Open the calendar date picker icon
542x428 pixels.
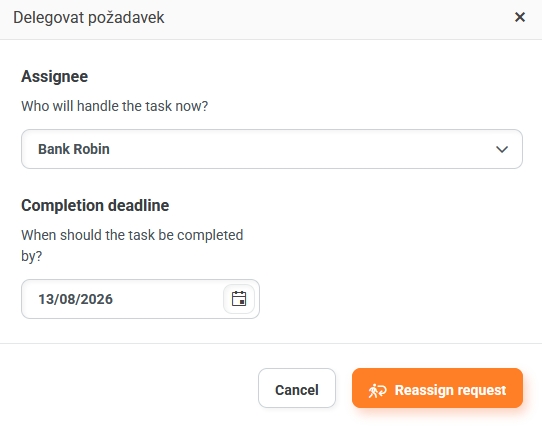coord(239,299)
